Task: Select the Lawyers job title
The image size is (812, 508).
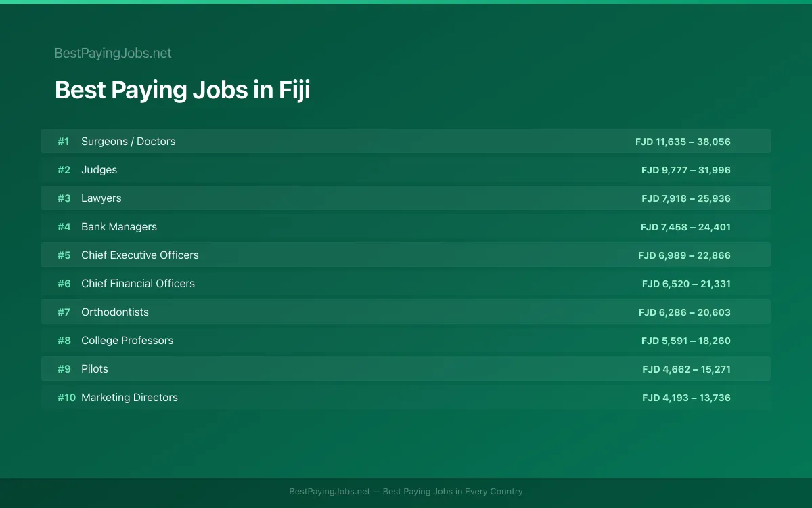Action: pyautogui.click(x=101, y=198)
